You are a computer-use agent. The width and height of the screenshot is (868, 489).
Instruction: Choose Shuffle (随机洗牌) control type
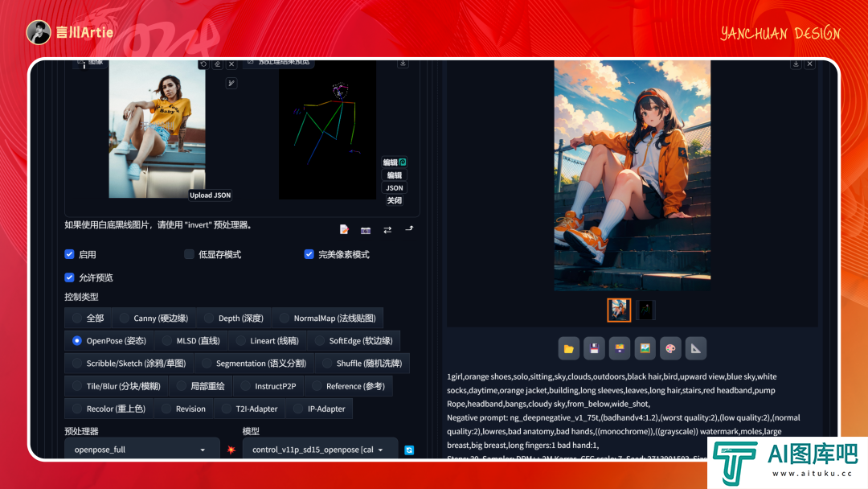[x=362, y=364]
